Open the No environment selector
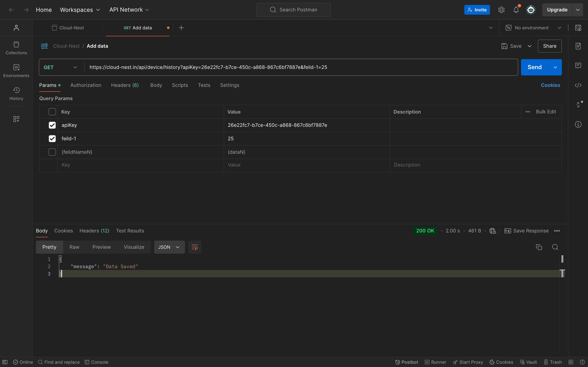The width and height of the screenshot is (588, 367). (x=533, y=28)
